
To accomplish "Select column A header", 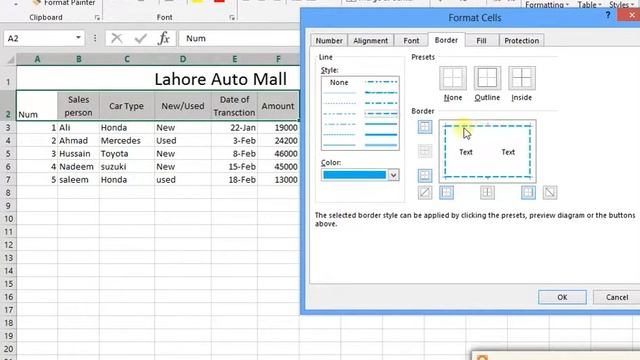I will [37, 59].
